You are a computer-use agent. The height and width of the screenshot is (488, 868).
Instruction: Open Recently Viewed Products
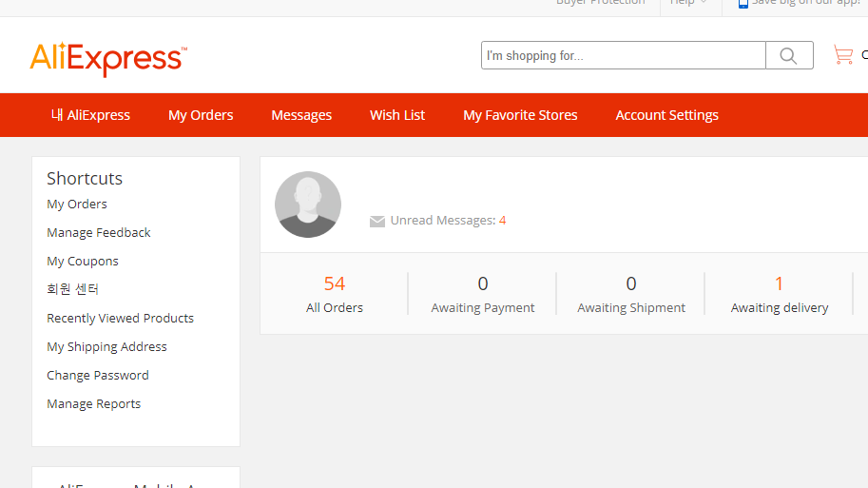(120, 318)
